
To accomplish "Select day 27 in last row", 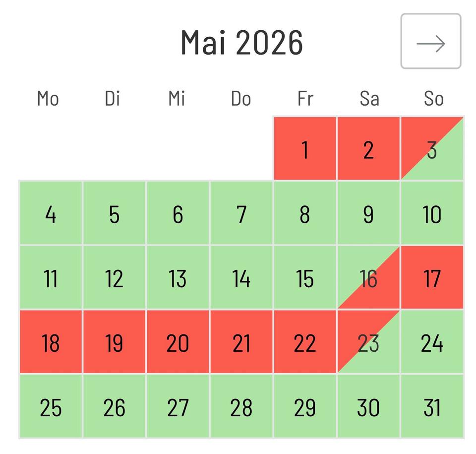I will tap(178, 406).
